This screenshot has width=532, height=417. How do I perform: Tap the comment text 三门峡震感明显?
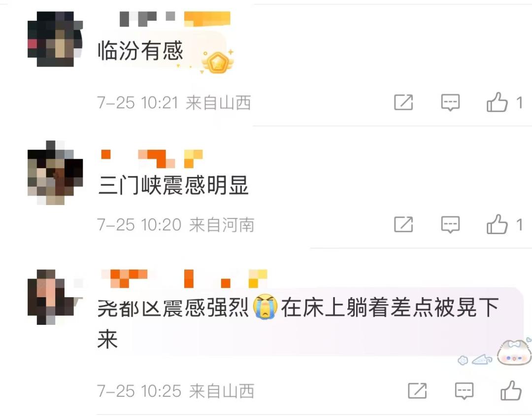(173, 185)
